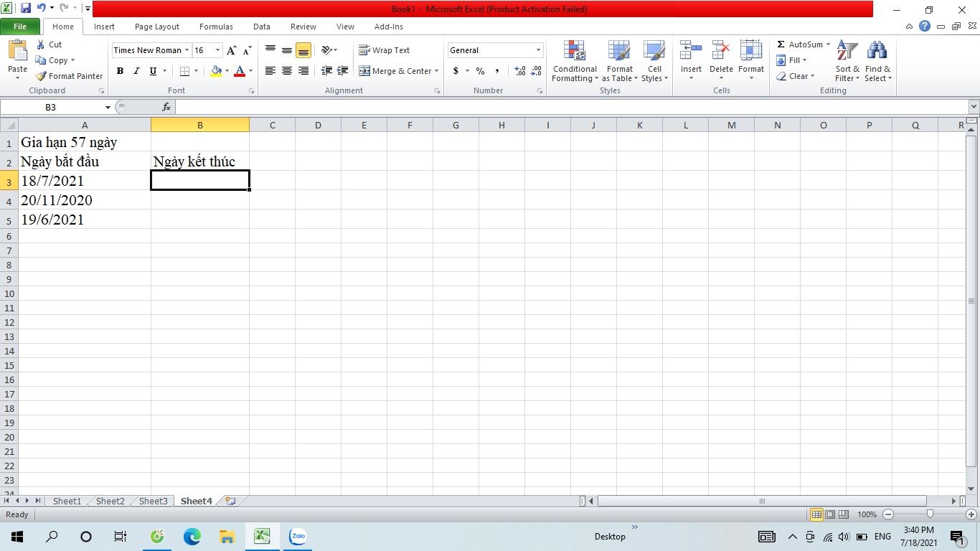Open Conditional Formatting menu
Screen dimensions: 980x551
575,62
